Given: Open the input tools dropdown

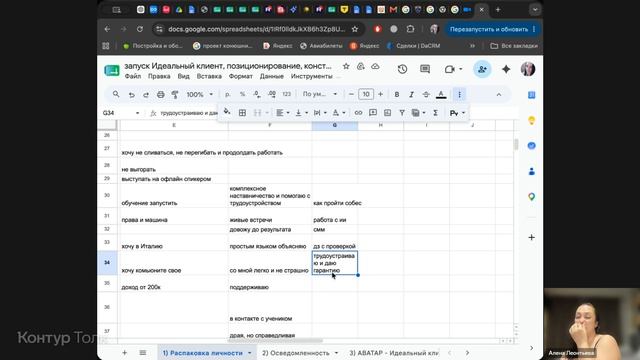Looking at the screenshot, I should [457, 113].
